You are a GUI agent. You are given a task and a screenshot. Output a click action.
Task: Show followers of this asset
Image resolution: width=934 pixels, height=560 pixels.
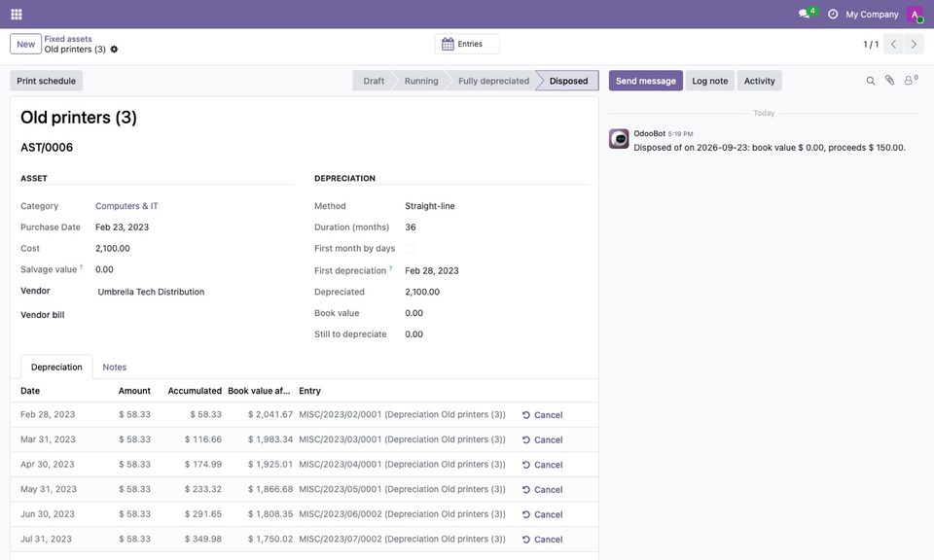911,81
